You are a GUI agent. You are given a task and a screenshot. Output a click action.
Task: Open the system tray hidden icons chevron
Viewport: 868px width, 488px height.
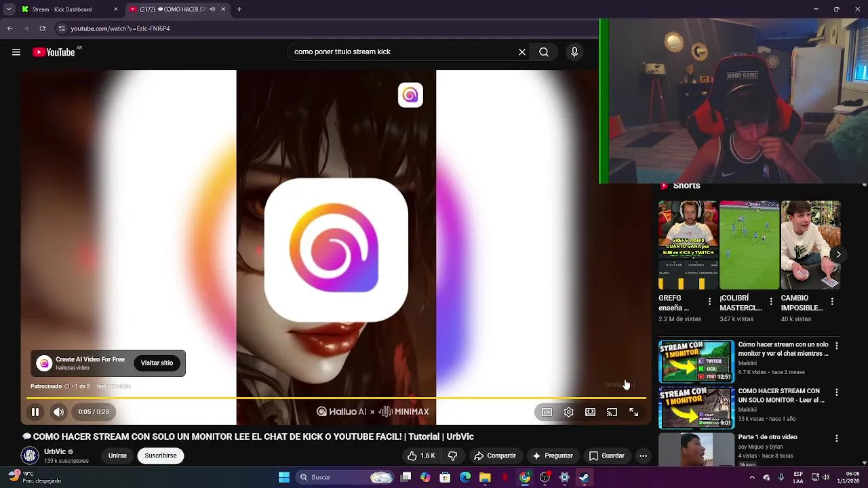(753, 477)
